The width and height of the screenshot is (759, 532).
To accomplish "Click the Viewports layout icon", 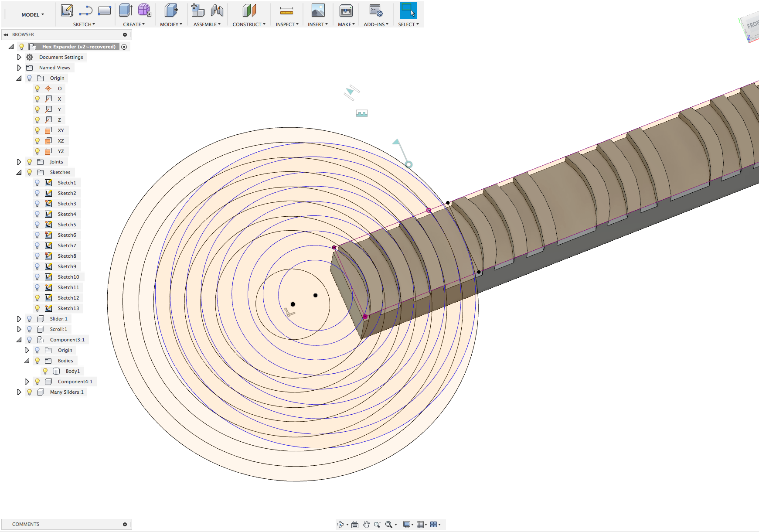I will (x=434, y=525).
